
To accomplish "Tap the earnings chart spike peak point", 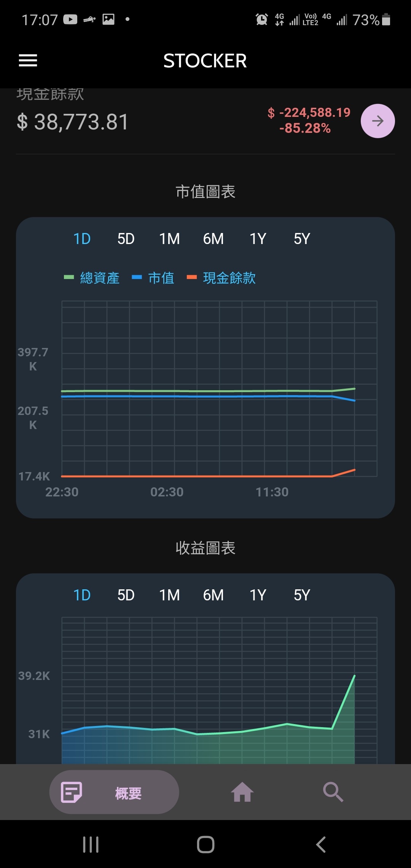I will 354,676.
